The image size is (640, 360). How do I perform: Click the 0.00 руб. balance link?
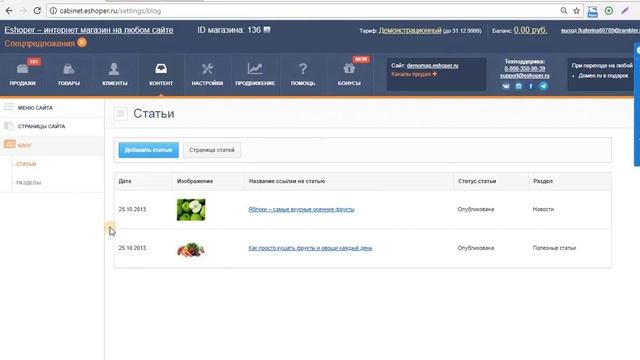530,30
